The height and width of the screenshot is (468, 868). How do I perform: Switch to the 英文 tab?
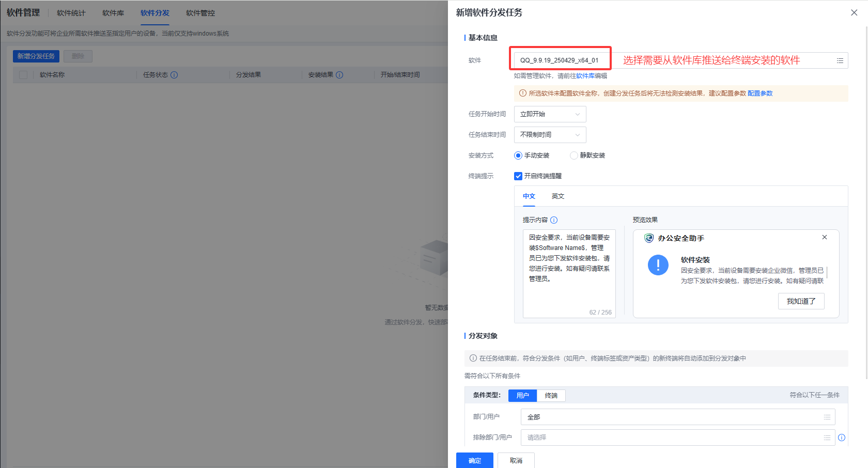pyautogui.click(x=557, y=196)
